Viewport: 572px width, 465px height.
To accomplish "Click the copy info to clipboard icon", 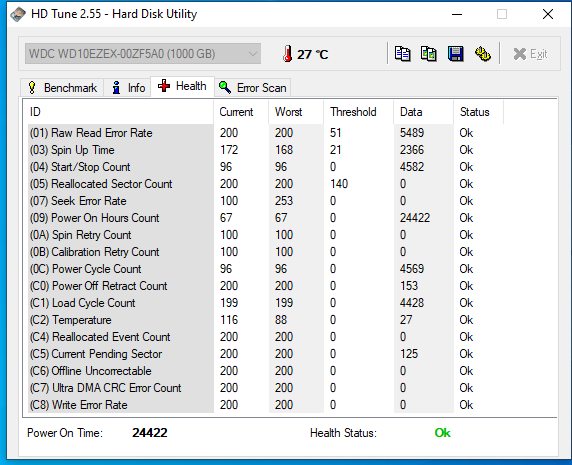I will [x=403, y=54].
